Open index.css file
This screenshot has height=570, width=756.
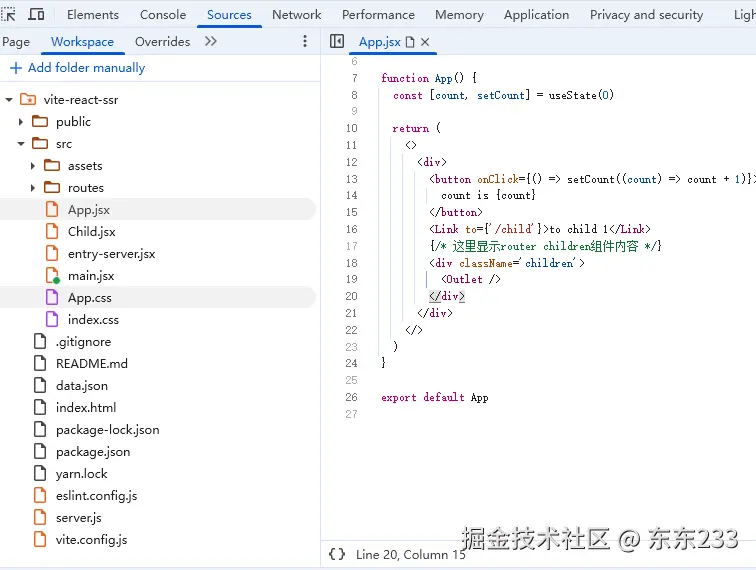[93, 320]
